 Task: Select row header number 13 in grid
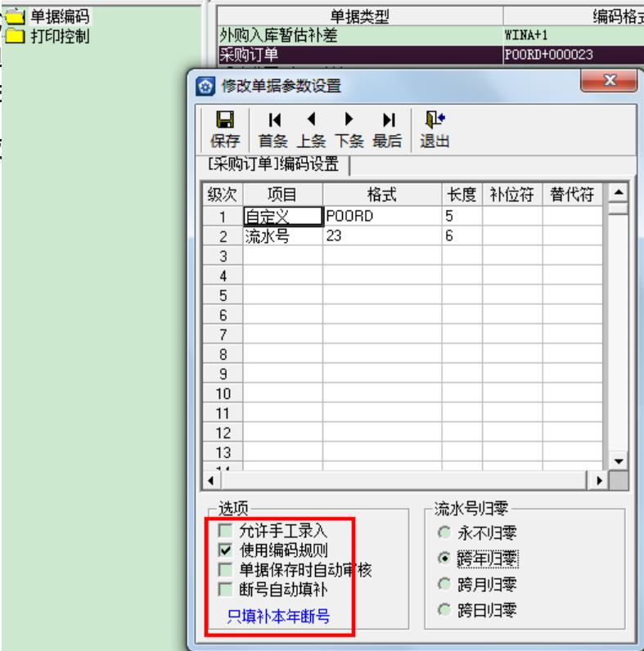coord(223,452)
